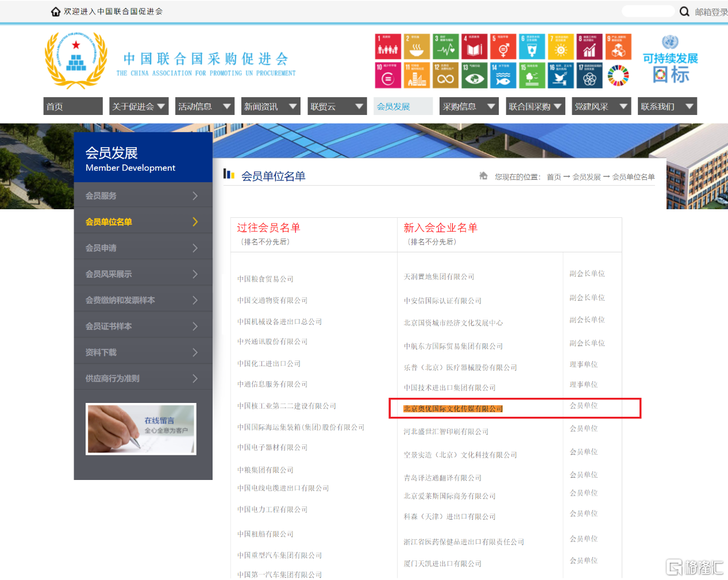This screenshot has width=728, height=580.
Task: Select 中安信国际认证有限公司 text
Action: (x=442, y=301)
